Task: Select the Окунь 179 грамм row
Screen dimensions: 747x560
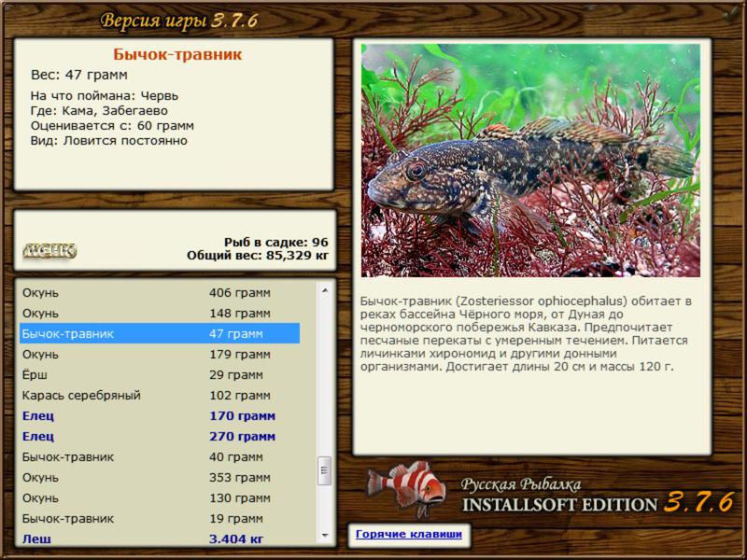Action: tap(160, 354)
